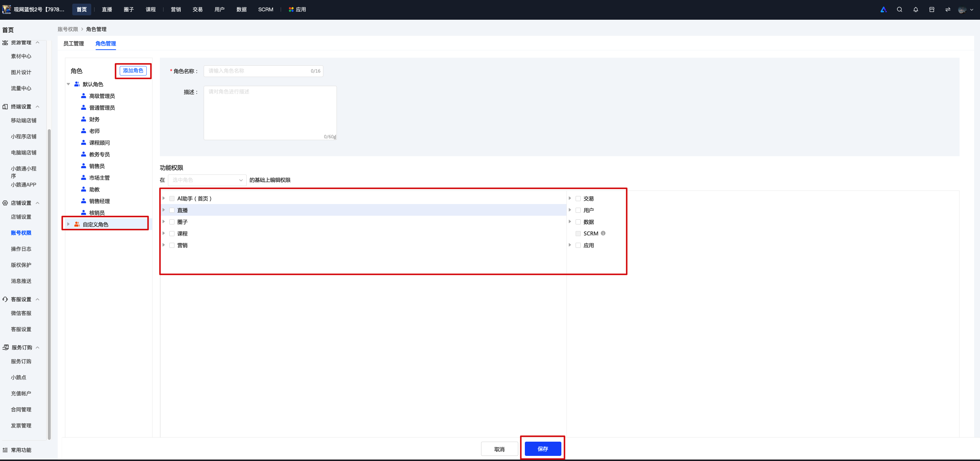Click the 添加角色 button
Viewport: 980px width, 461px height.
[x=133, y=71]
